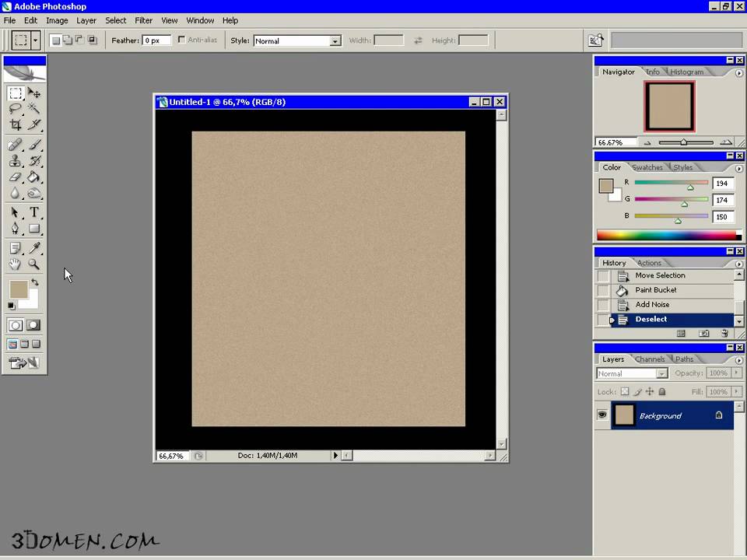
Task: Create new snapshot in History panel
Action: pos(703,334)
